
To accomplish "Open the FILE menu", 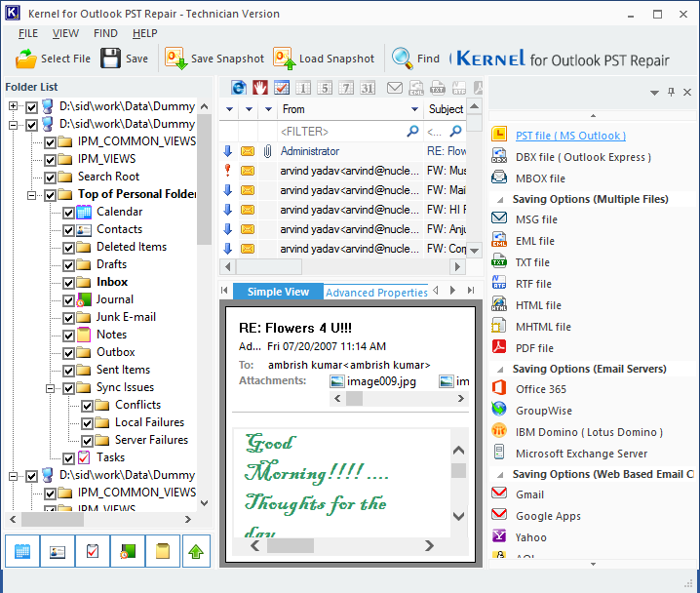I will [28, 33].
